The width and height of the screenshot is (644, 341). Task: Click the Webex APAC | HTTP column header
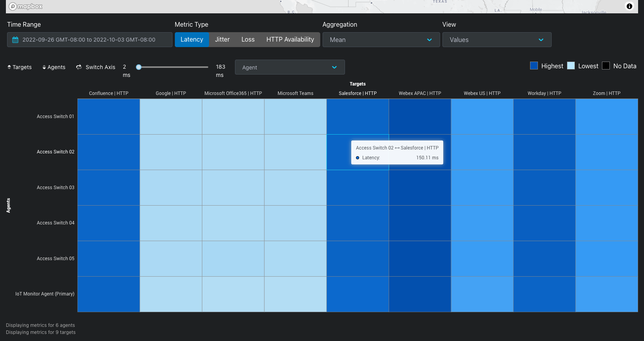[x=420, y=93]
